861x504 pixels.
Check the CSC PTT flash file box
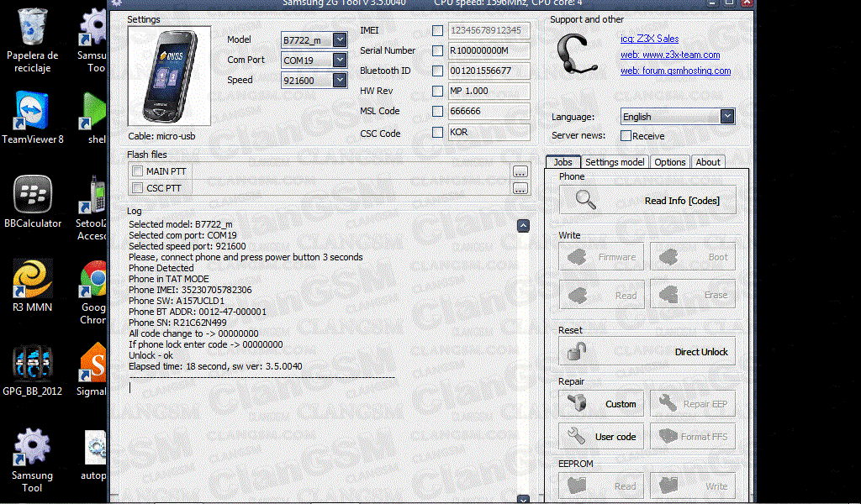(137, 188)
